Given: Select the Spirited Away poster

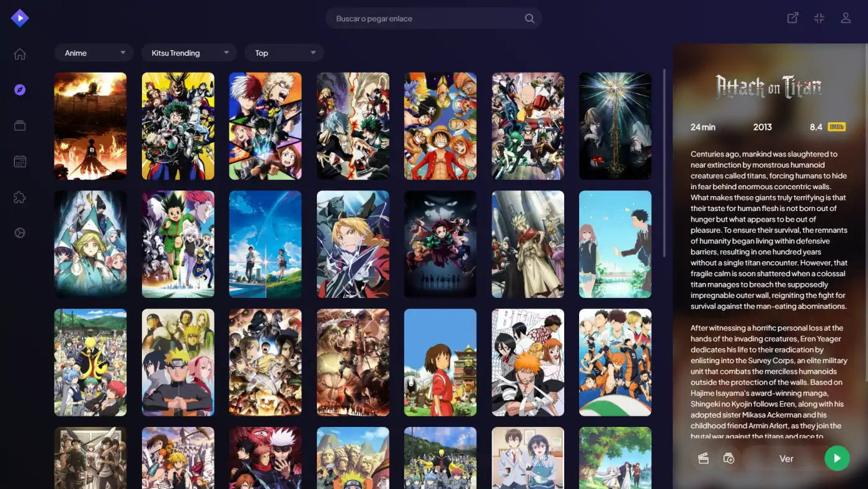Looking at the screenshot, I should pyautogui.click(x=440, y=362).
